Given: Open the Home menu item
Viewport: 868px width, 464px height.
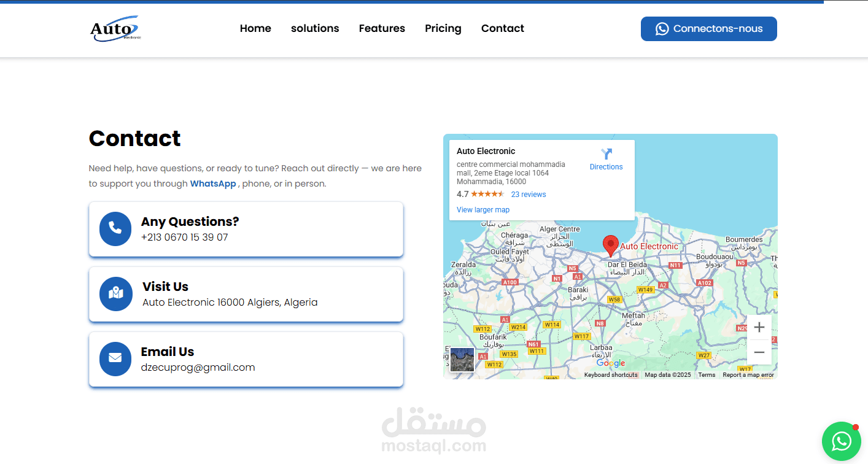Looking at the screenshot, I should [255, 28].
